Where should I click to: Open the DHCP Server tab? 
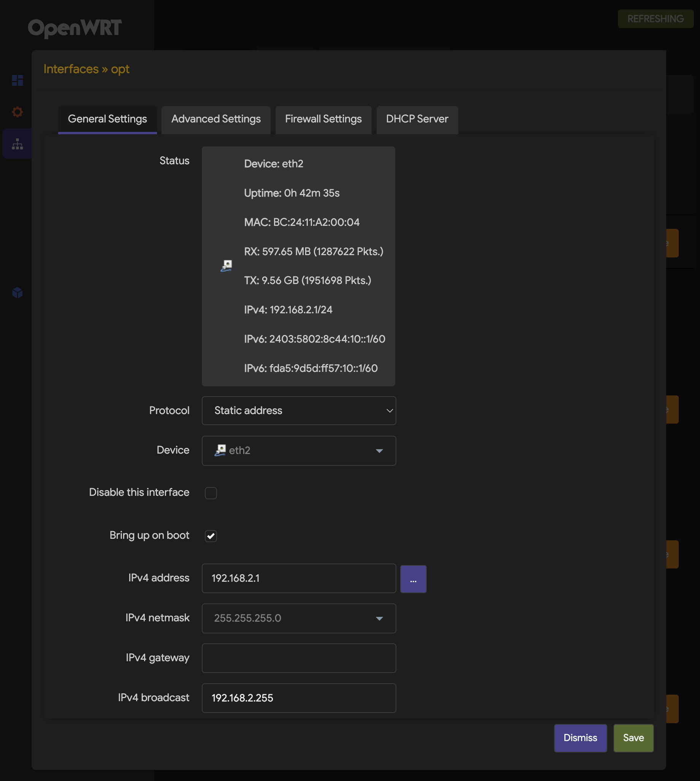[x=417, y=119]
